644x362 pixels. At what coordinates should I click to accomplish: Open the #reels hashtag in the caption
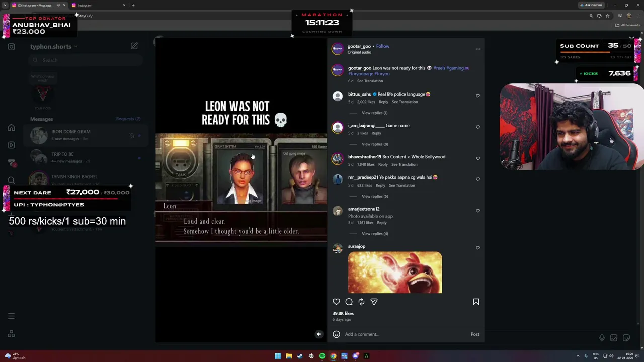440,68
